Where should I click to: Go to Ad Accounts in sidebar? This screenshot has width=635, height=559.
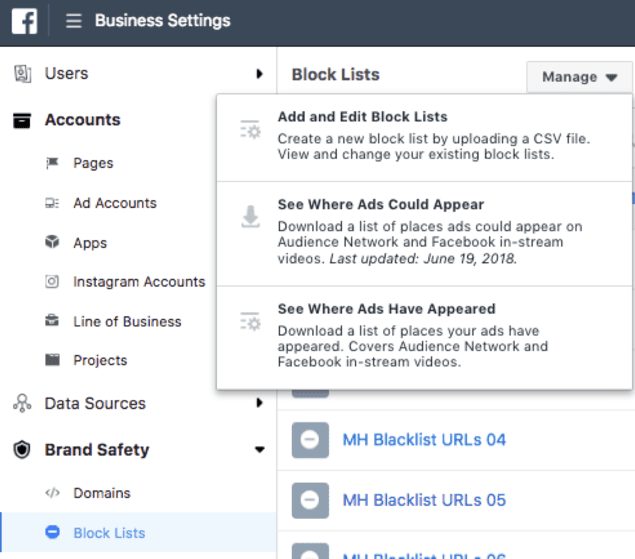114,203
